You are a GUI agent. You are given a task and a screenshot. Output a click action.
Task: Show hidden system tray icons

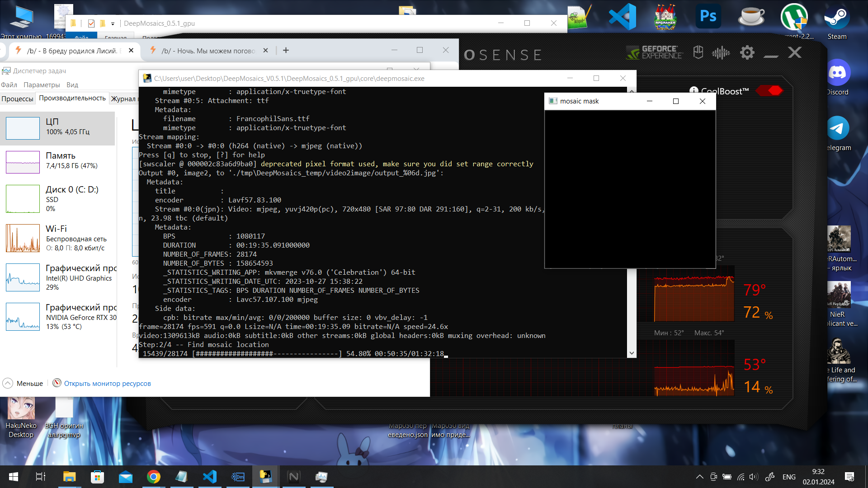click(x=699, y=477)
